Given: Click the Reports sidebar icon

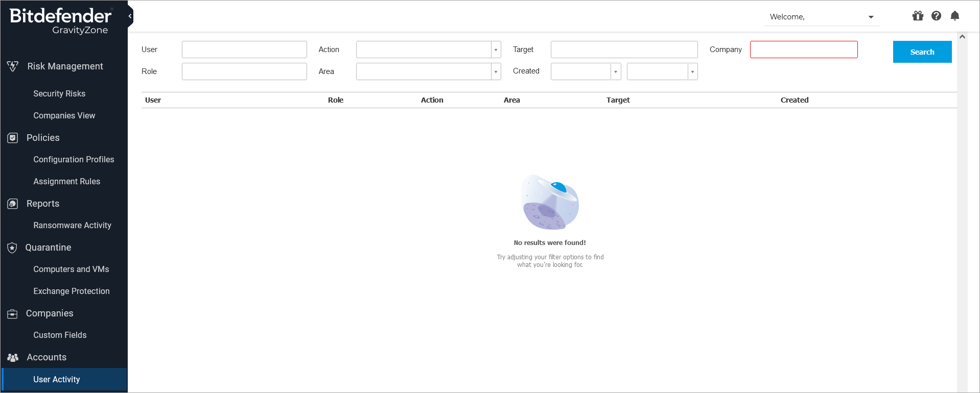Looking at the screenshot, I should [x=13, y=204].
